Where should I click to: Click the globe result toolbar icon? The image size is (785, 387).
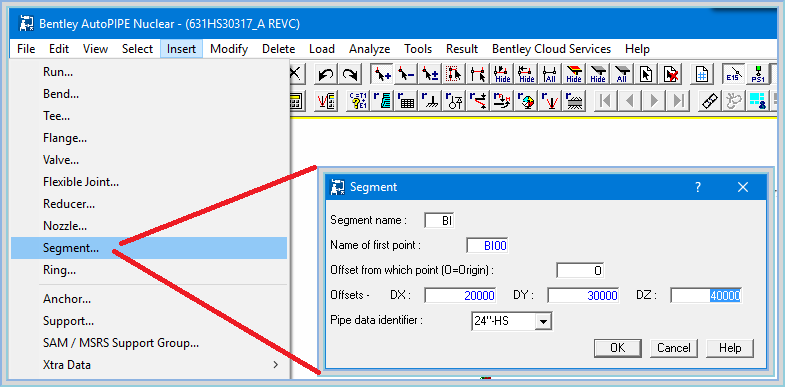click(526, 101)
